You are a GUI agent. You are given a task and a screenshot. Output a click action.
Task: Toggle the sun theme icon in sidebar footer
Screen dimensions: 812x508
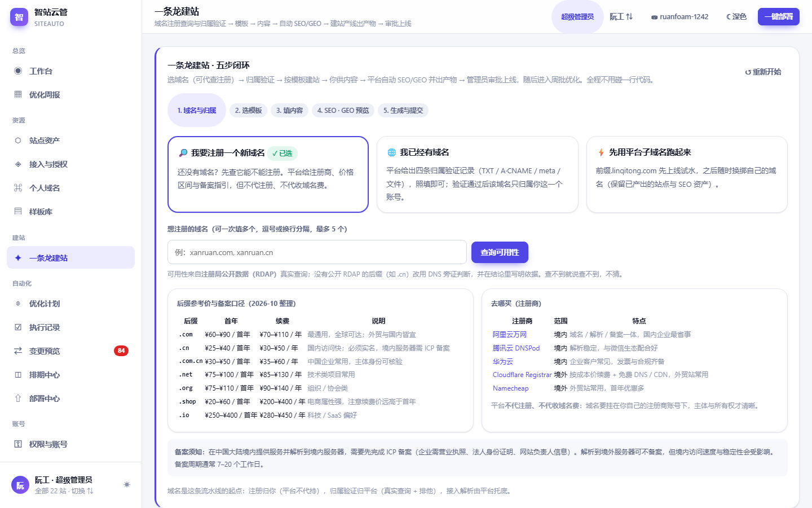coord(127,485)
